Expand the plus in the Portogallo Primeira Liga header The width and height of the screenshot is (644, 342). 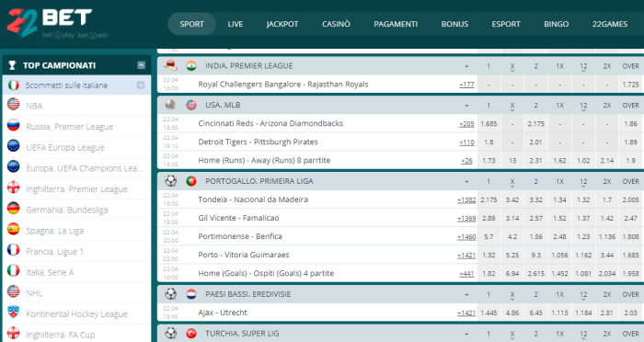466,181
